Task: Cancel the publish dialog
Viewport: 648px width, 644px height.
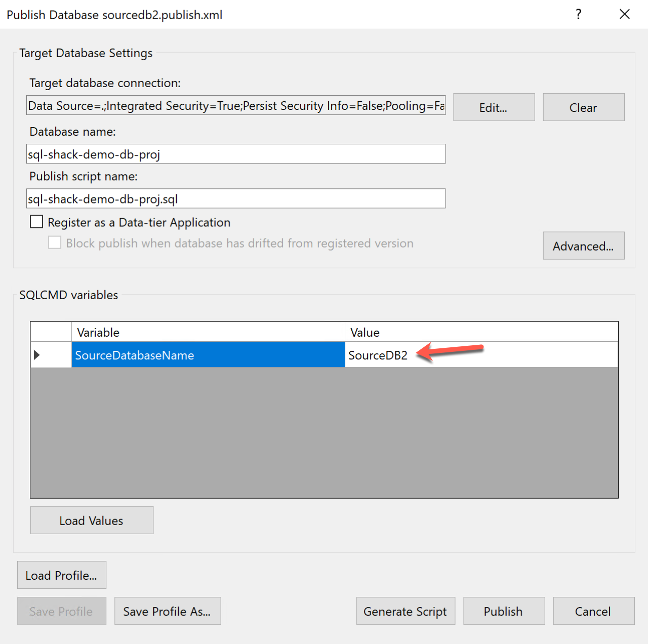Action: [593, 611]
